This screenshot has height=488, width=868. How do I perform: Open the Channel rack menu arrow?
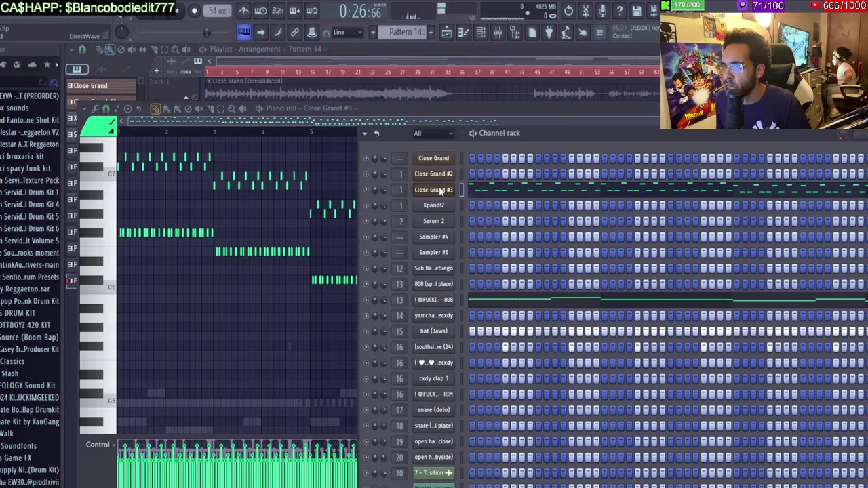pyautogui.click(x=364, y=134)
